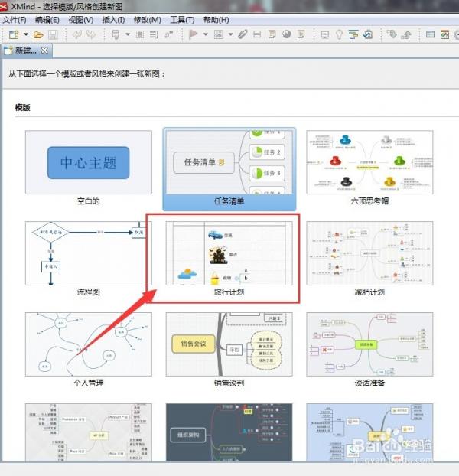Open the 文件(F) menu
This screenshot has height=476, width=459.
coord(15,20)
